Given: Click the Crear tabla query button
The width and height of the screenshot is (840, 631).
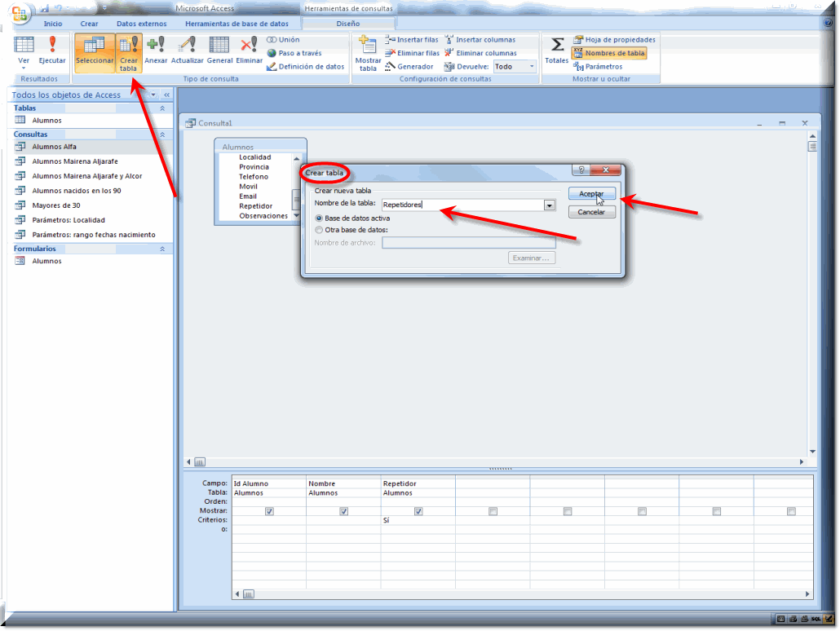Looking at the screenshot, I should (x=129, y=52).
